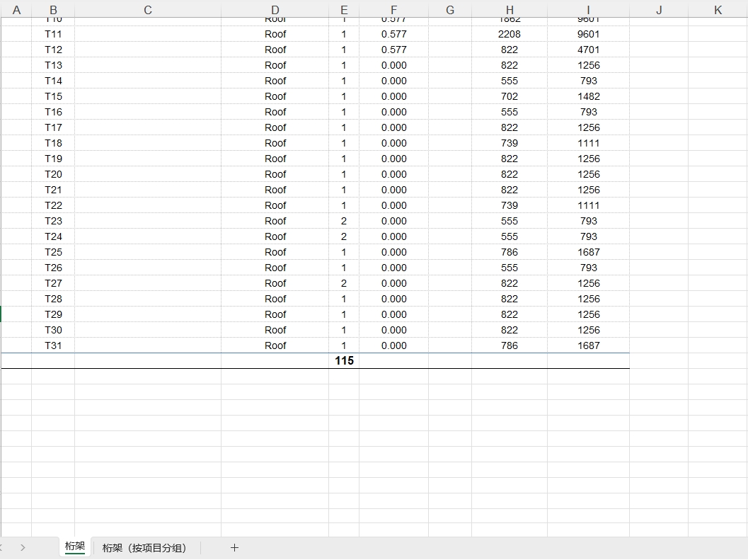Screen dimensions: 748x560
Task: Click value 9601 in T11 row
Action: pyautogui.click(x=588, y=34)
